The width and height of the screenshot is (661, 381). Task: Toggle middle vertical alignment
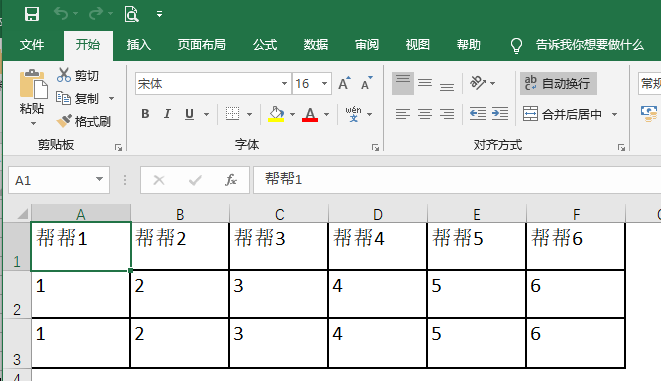click(x=425, y=83)
